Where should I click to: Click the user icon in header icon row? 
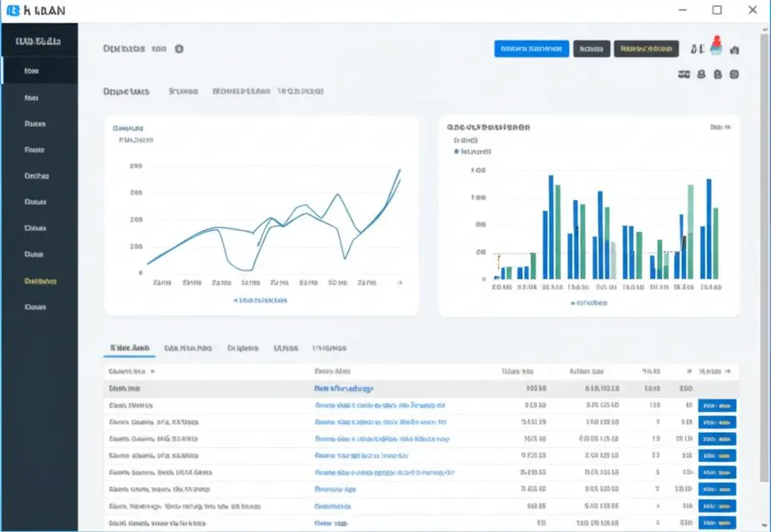click(x=702, y=74)
